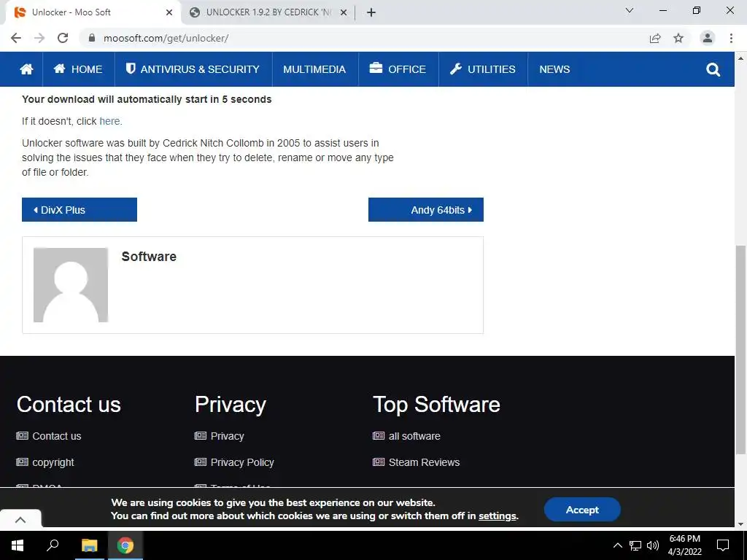Open Windows taskbar search
This screenshot has width=747, height=560.
53,545
